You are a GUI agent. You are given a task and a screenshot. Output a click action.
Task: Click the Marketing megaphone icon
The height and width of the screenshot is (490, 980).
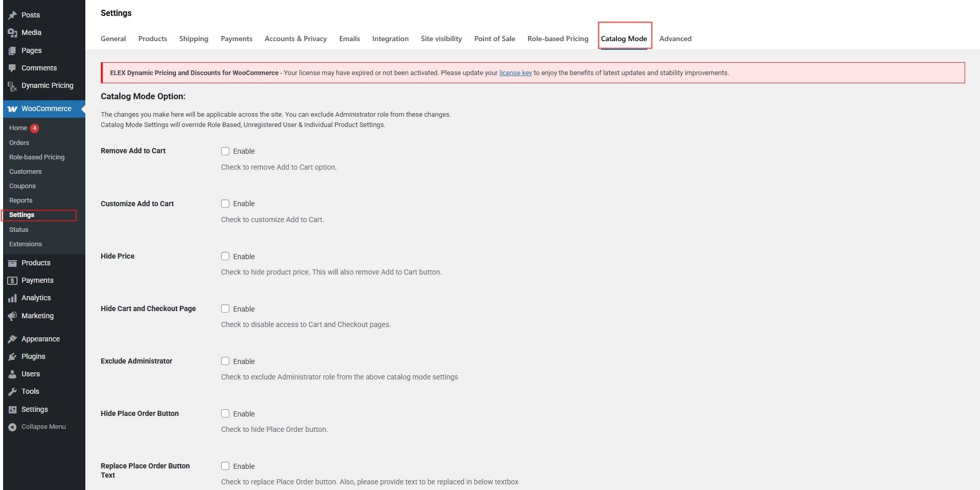click(x=12, y=316)
